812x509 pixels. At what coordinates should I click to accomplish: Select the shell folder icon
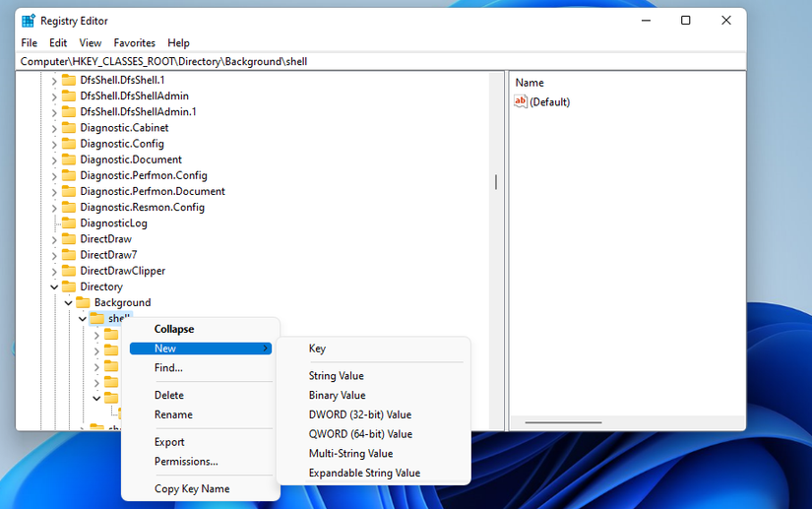point(96,318)
